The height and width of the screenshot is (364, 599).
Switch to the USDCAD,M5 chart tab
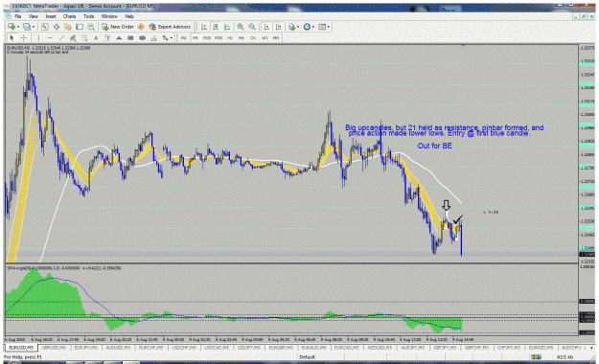[x=217, y=348]
